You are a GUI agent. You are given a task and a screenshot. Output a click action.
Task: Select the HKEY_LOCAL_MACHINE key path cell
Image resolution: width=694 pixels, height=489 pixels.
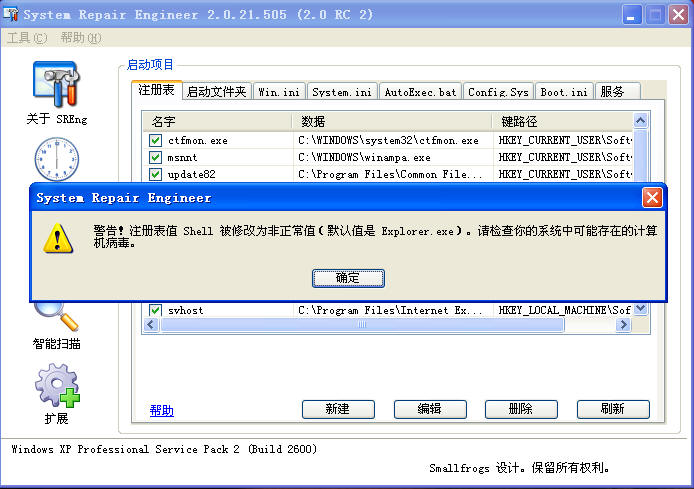coord(565,310)
